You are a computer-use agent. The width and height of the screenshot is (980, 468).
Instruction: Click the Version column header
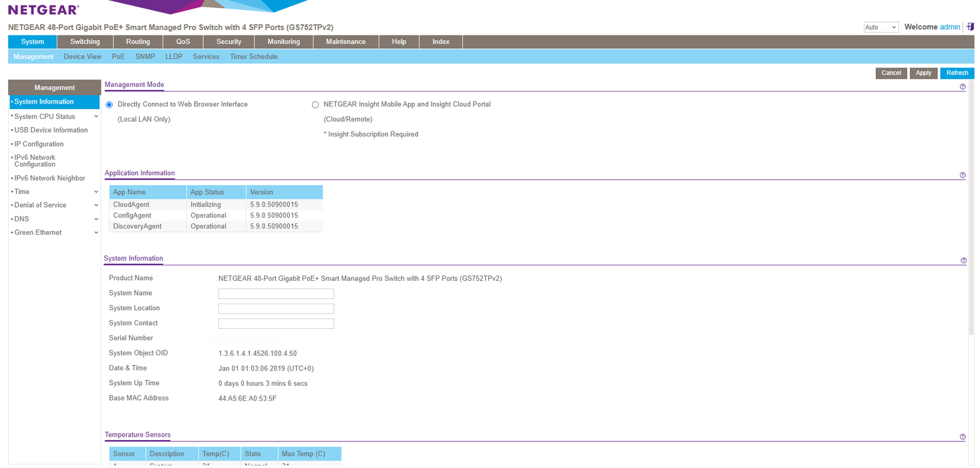click(x=285, y=192)
